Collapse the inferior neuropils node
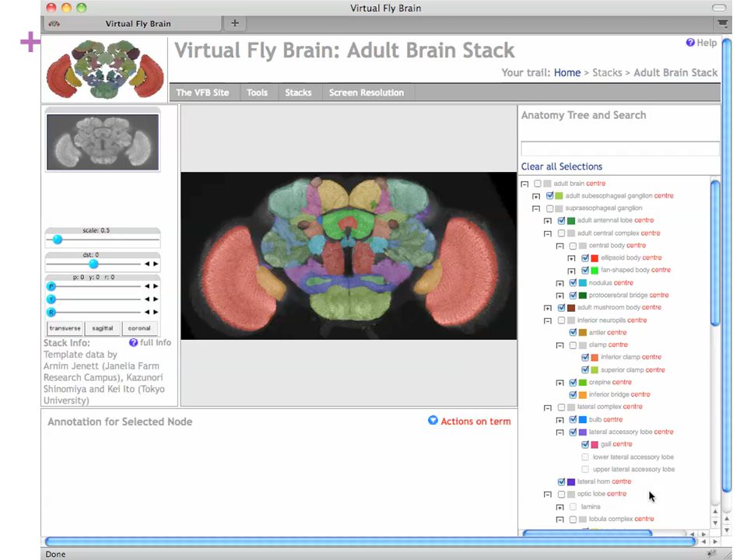 pyautogui.click(x=548, y=321)
